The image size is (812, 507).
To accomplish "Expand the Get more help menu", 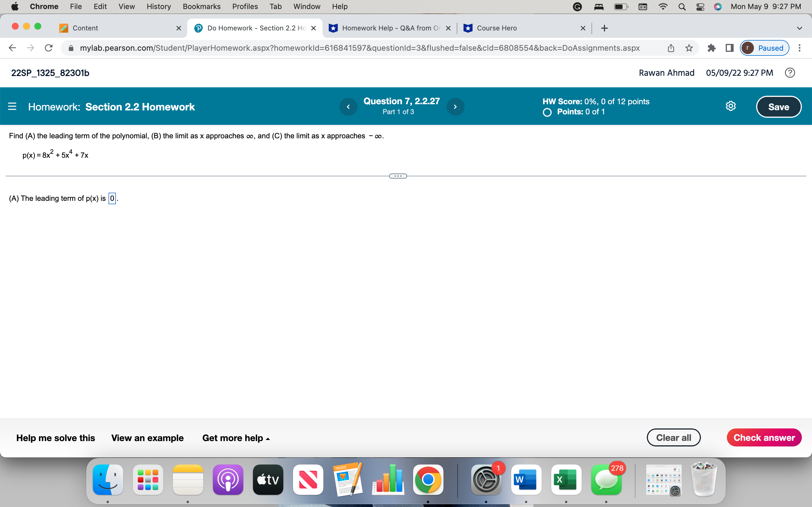I will [x=235, y=438].
